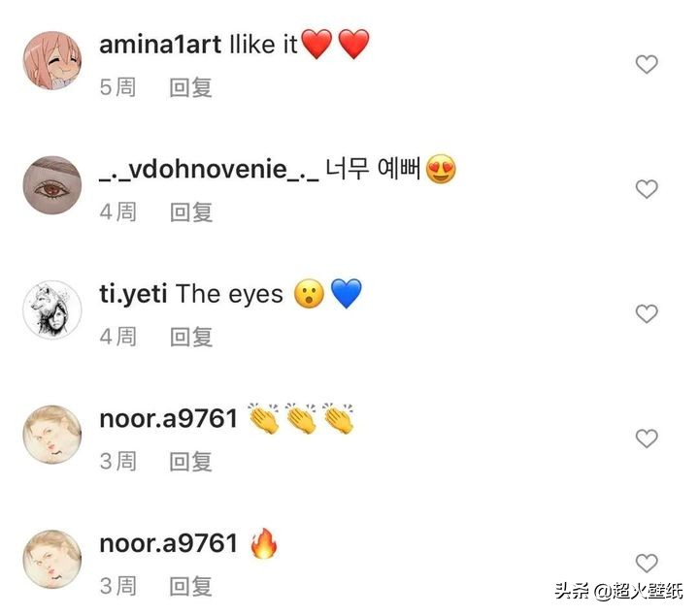699x616 pixels.
Task: Click noor.a9761 username on clapping hands comment
Action: (168, 419)
